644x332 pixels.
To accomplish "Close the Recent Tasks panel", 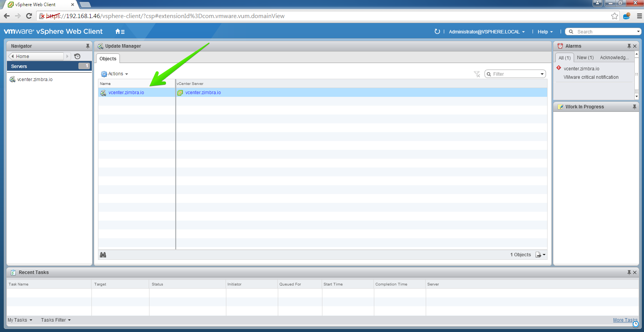I will point(635,272).
